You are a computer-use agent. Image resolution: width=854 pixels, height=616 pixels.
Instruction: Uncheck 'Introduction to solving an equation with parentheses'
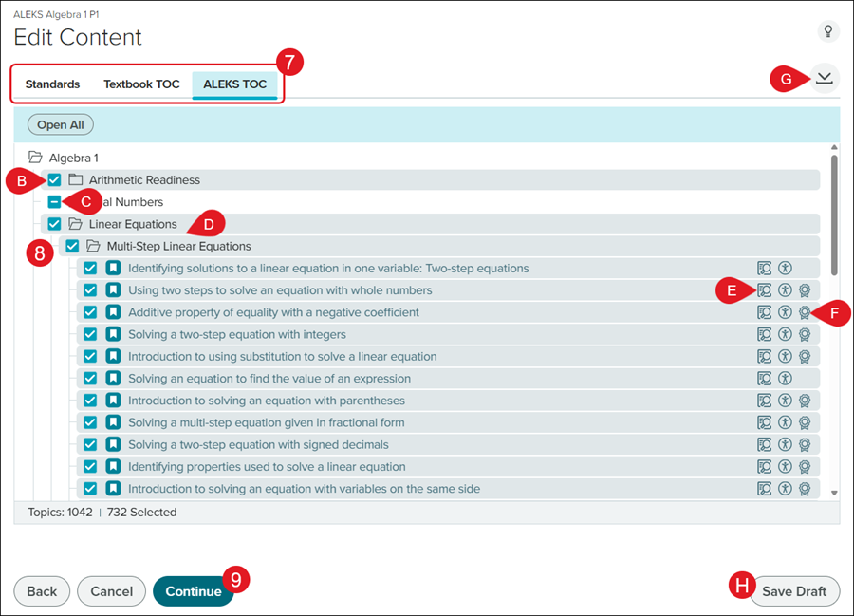tap(90, 401)
